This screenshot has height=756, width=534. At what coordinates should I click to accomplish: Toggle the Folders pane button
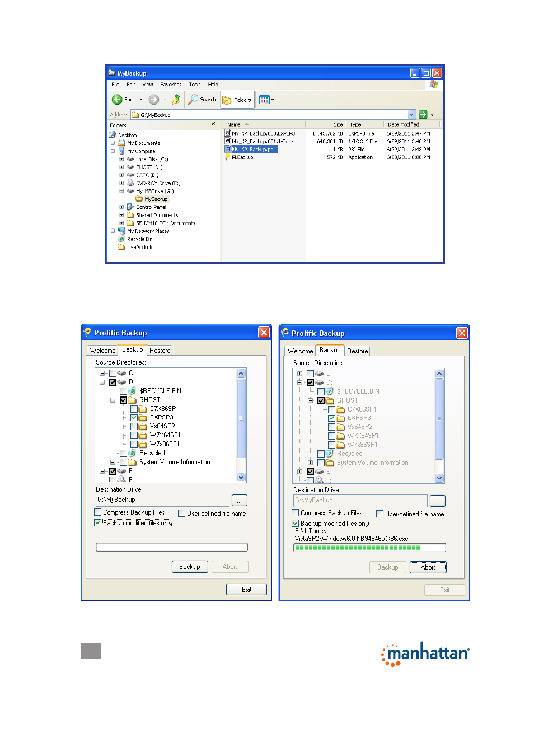(x=237, y=100)
